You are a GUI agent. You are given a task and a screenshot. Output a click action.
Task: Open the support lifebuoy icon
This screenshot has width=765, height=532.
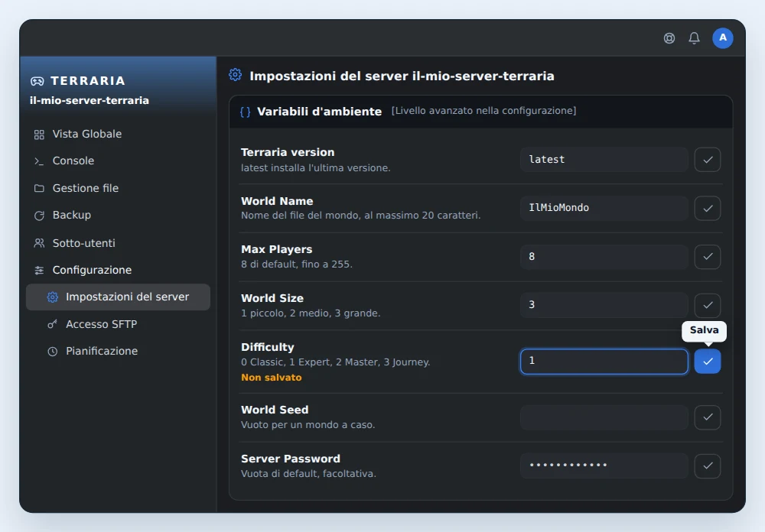pos(669,38)
